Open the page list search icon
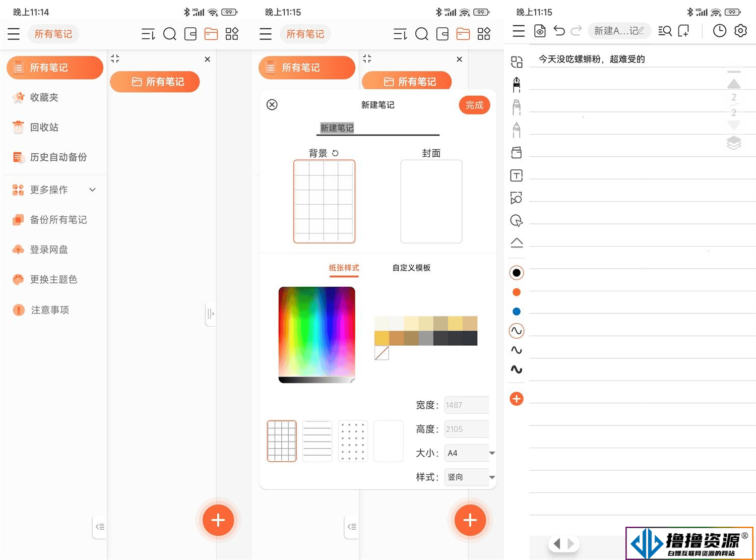Viewport: 756px width, 560px height. [x=665, y=31]
